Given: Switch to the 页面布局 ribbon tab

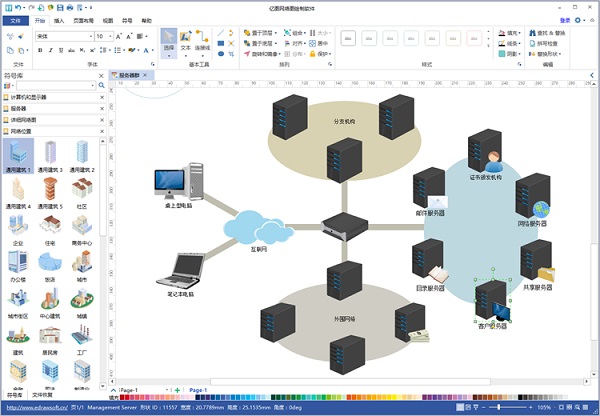Looking at the screenshot, I should (x=84, y=19).
